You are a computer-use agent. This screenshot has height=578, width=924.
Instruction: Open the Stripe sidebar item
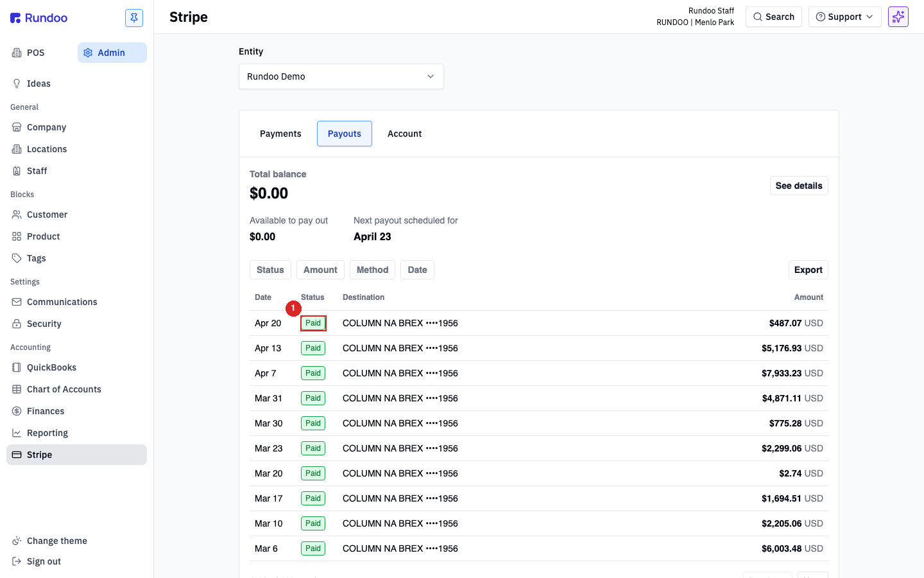coord(76,455)
